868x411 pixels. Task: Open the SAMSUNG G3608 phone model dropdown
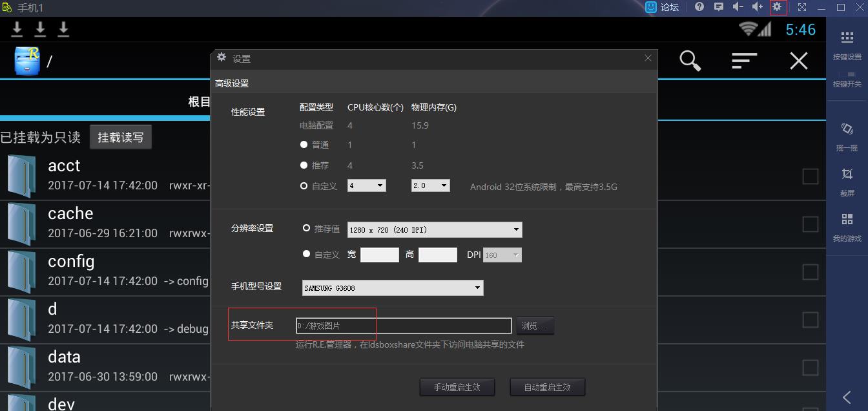[393, 288]
